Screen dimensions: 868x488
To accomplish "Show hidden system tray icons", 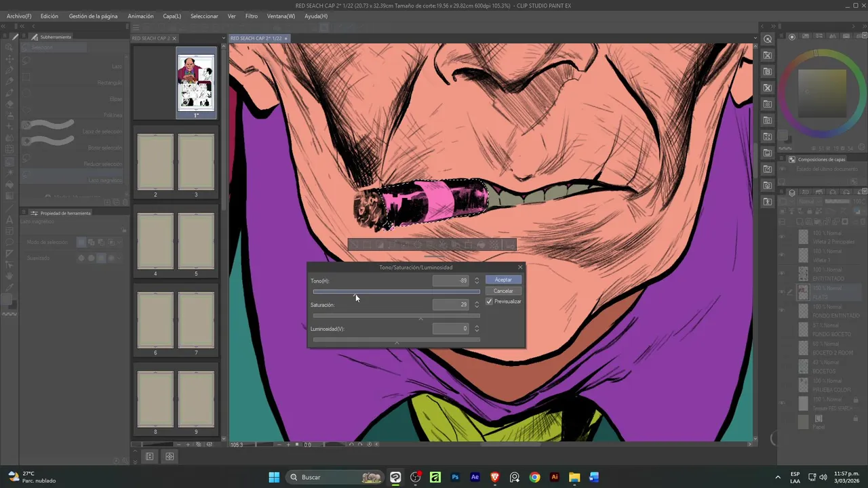I will point(778,477).
